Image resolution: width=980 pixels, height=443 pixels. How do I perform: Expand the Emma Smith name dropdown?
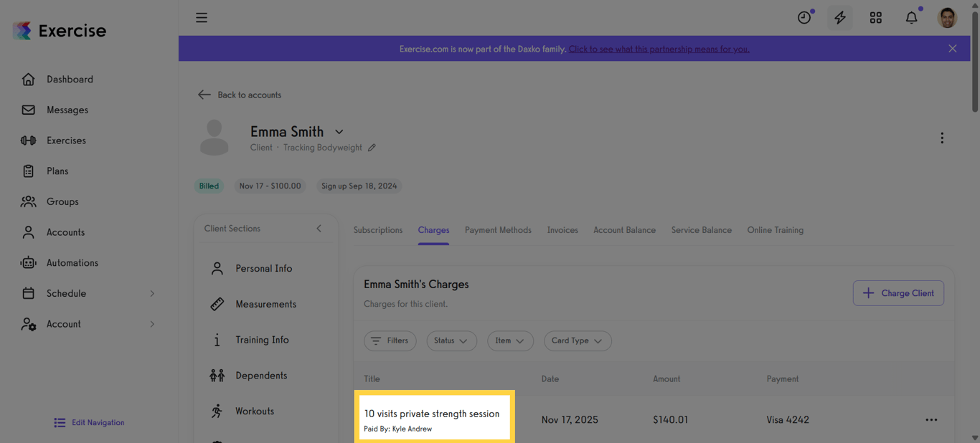pyautogui.click(x=339, y=132)
